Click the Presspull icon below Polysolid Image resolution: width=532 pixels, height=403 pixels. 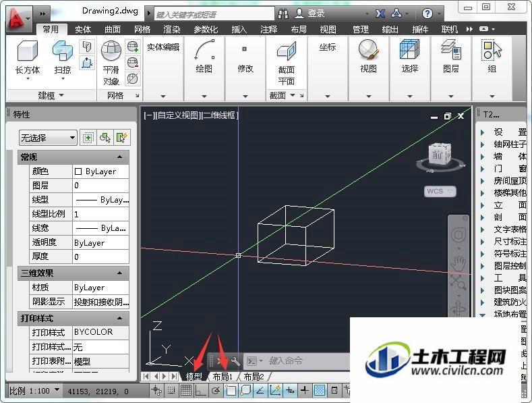[x=87, y=63]
